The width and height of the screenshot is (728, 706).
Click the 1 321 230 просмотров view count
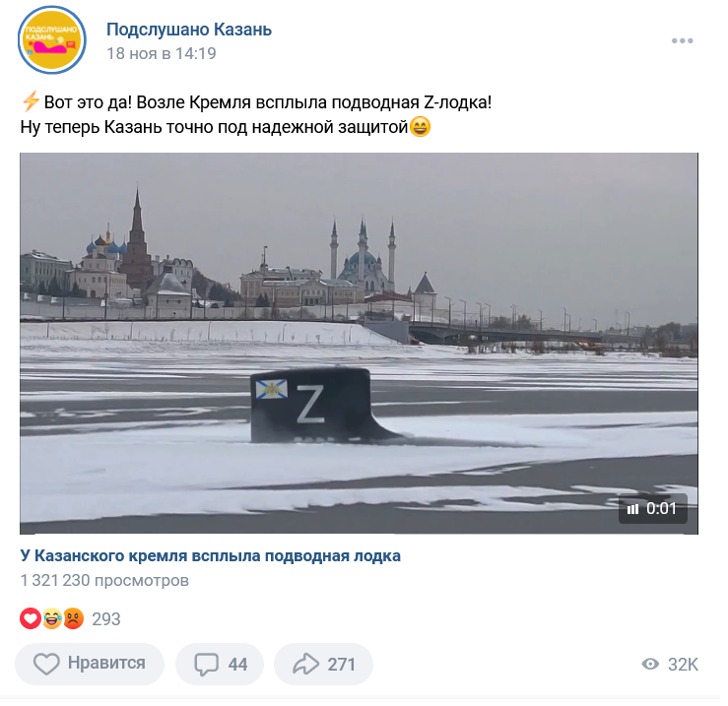tap(104, 580)
